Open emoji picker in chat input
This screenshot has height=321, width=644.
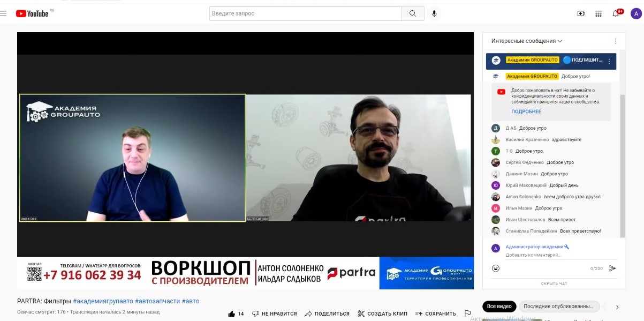496,268
